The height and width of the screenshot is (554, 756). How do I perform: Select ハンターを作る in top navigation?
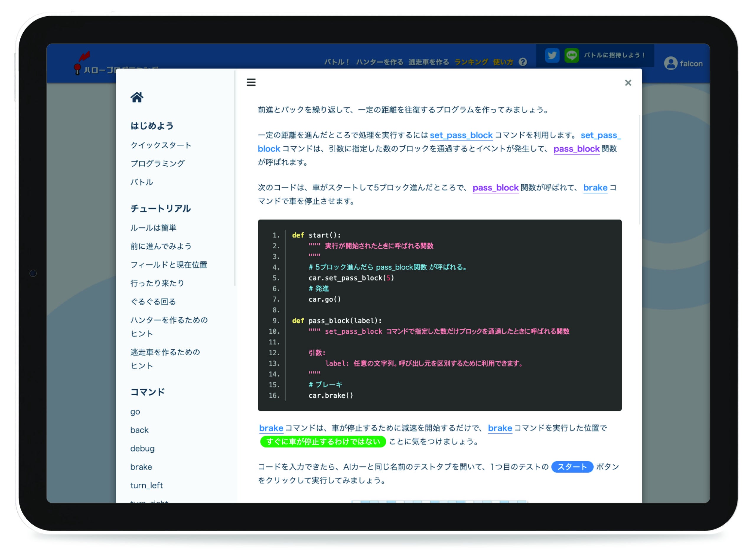[x=379, y=62]
